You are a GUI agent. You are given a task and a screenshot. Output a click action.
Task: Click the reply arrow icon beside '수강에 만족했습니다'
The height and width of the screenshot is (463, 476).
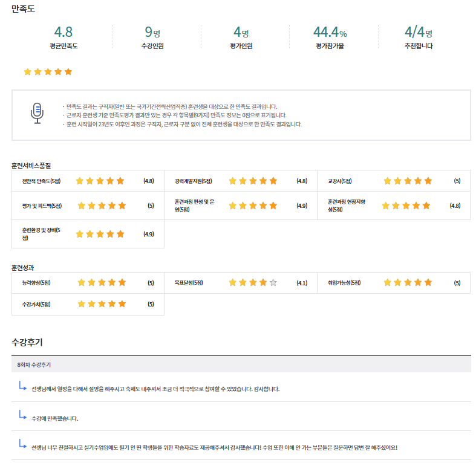tap(22, 415)
